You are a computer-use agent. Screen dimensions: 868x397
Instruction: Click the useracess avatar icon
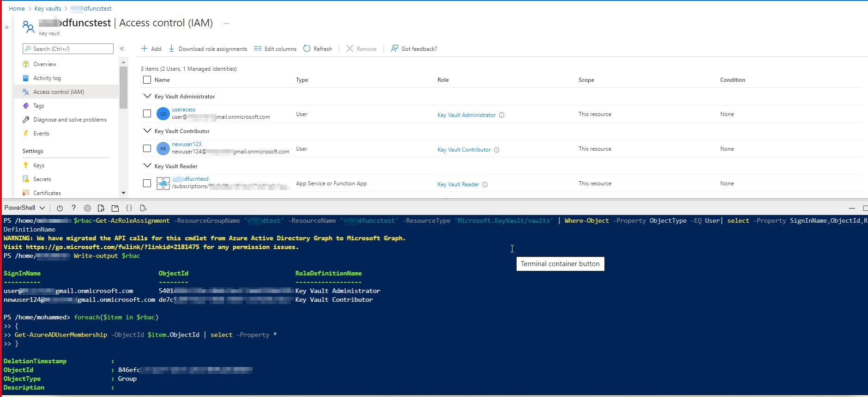pyautogui.click(x=163, y=114)
